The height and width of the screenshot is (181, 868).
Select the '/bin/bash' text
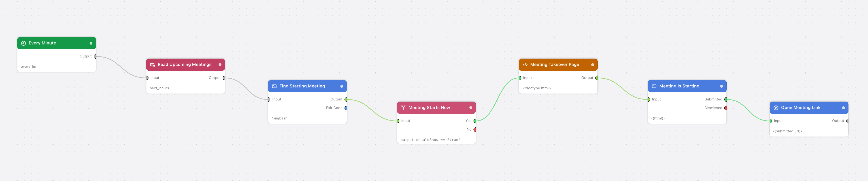coord(279,118)
